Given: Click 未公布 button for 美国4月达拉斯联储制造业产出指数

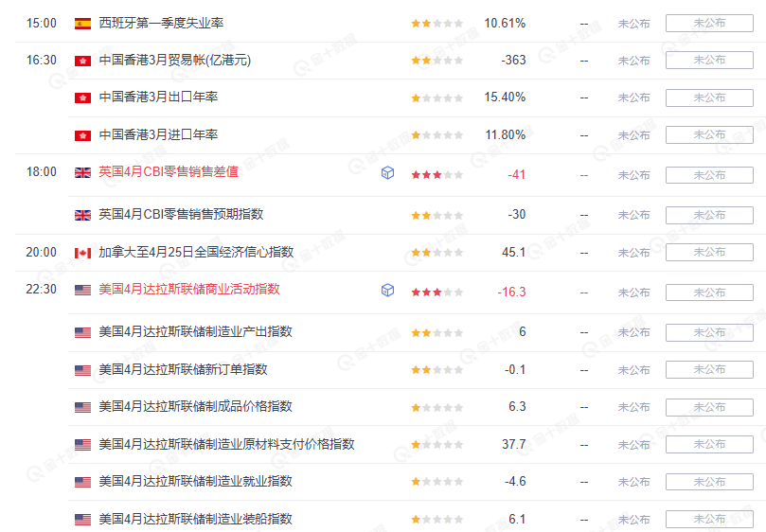Looking at the screenshot, I should coord(709,332).
